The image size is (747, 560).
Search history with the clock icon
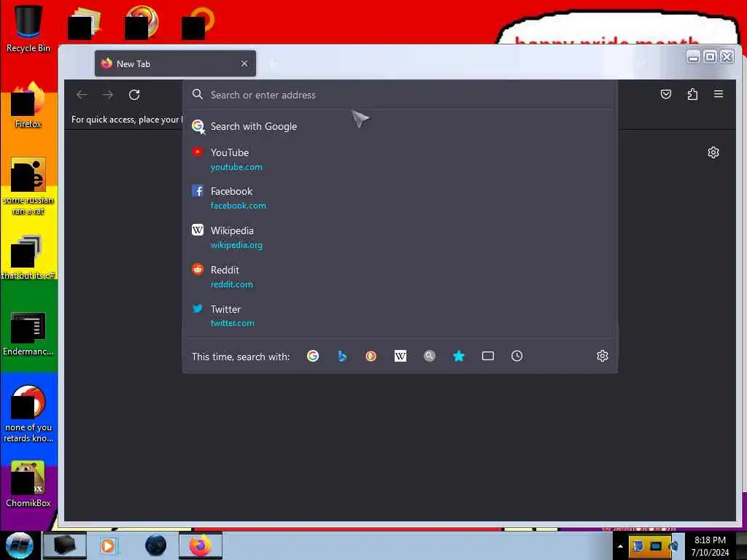coord(517,356)
